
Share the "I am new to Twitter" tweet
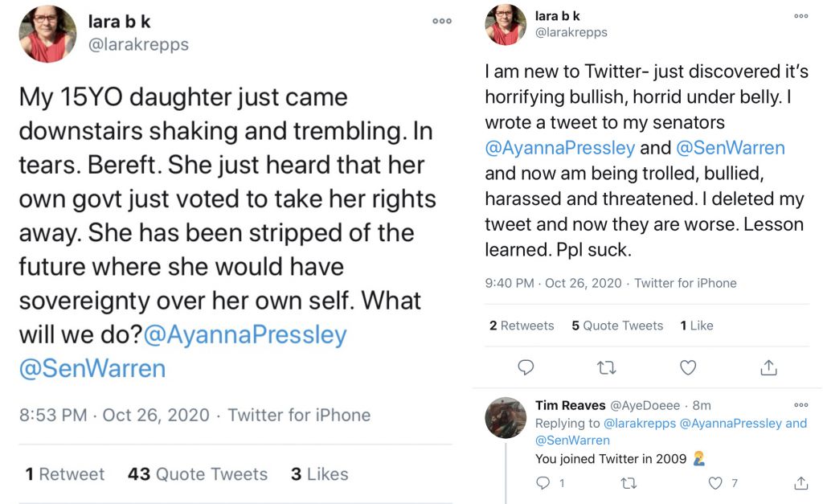pyautogui.click(x=768, y=367)
